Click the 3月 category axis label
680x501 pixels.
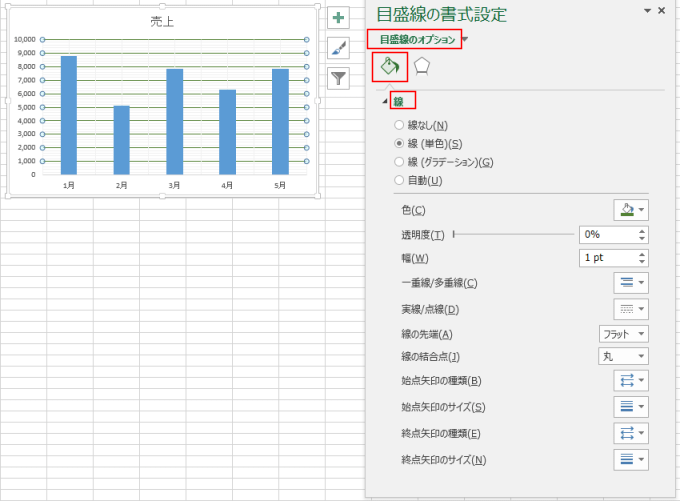174,185
